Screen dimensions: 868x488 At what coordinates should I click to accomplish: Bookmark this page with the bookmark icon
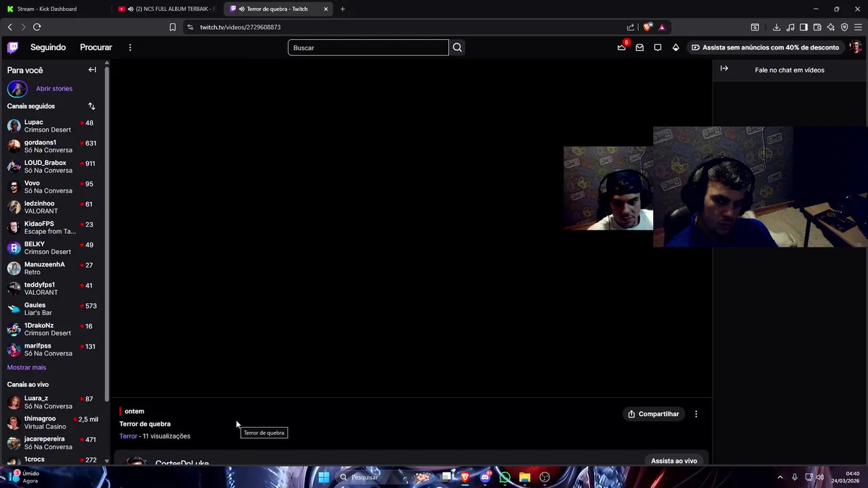[172, 27]
